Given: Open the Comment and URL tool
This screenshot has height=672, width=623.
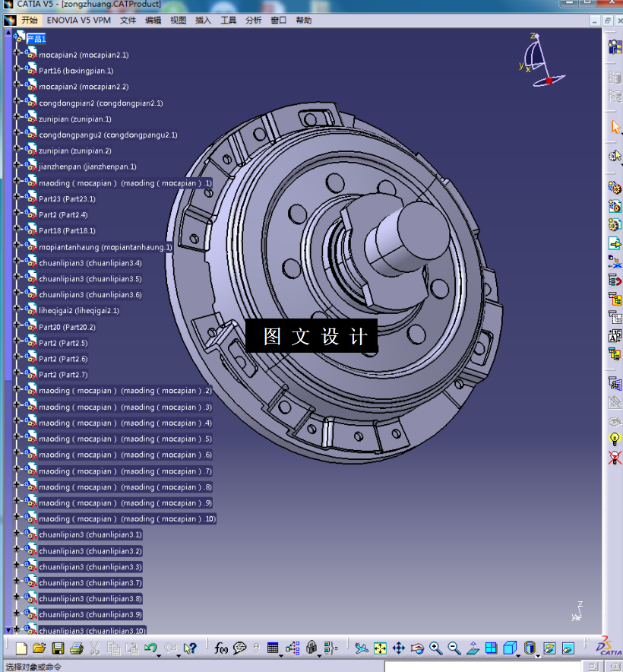Looking at the screenshot, I should click(x=239, y=648).
